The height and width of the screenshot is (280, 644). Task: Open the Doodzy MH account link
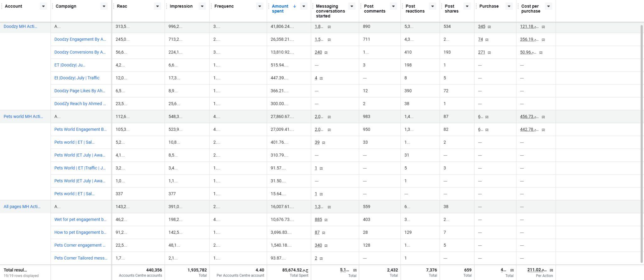tap(20, 26)
